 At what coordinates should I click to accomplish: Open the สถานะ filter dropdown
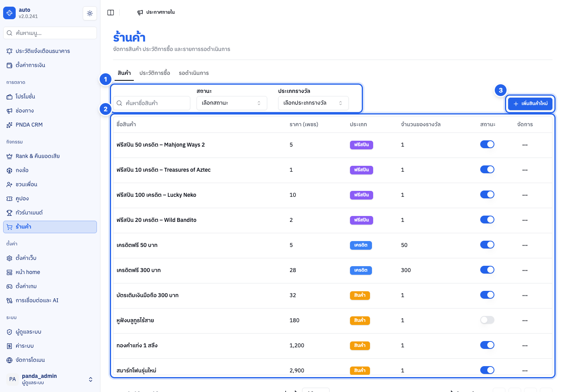[x=231, y=103]
